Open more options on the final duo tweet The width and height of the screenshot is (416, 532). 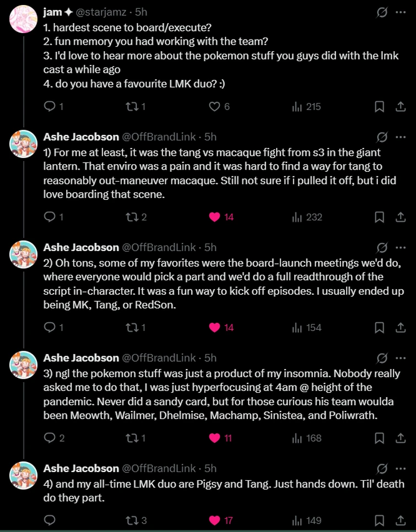(x=399, y=469)
